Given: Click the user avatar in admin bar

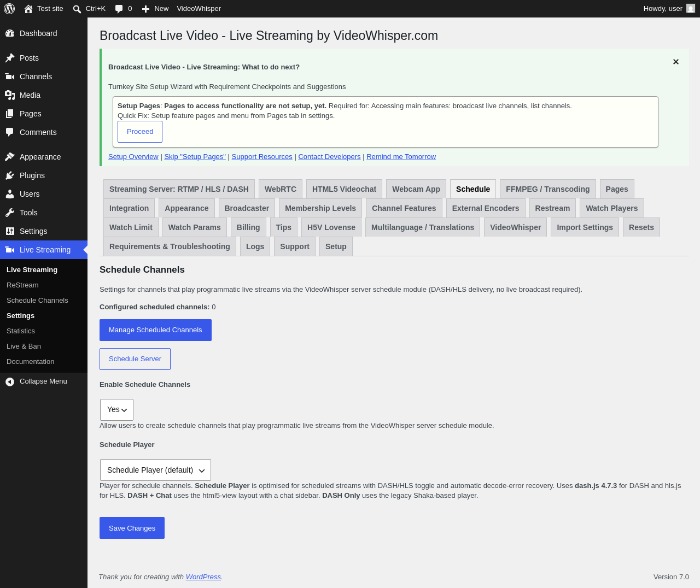Looking at the screenshot, I should 691,8.
